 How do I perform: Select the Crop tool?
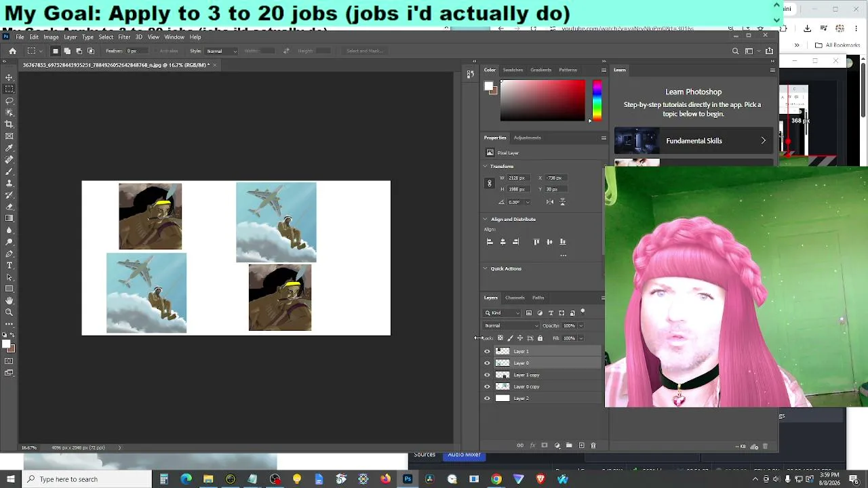click(x=9, y=124)
